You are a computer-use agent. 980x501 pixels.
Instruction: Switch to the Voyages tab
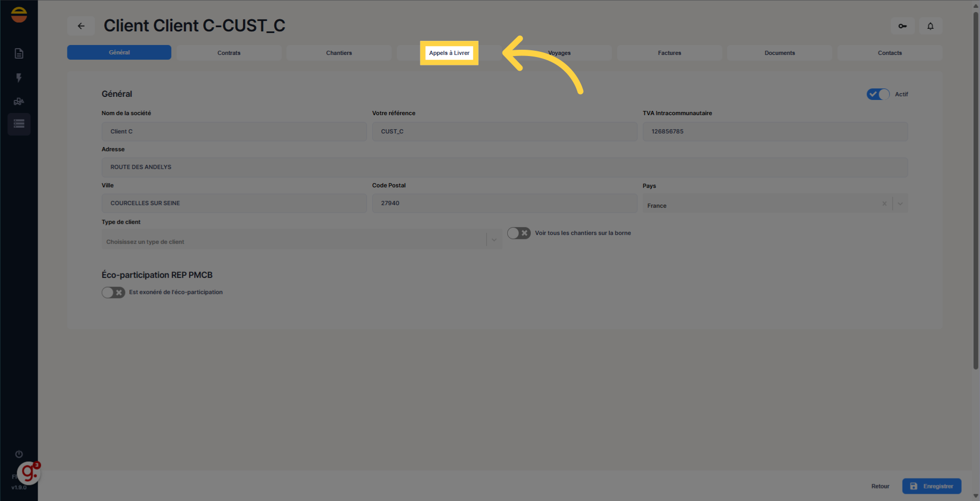click(x=559, y=53)
